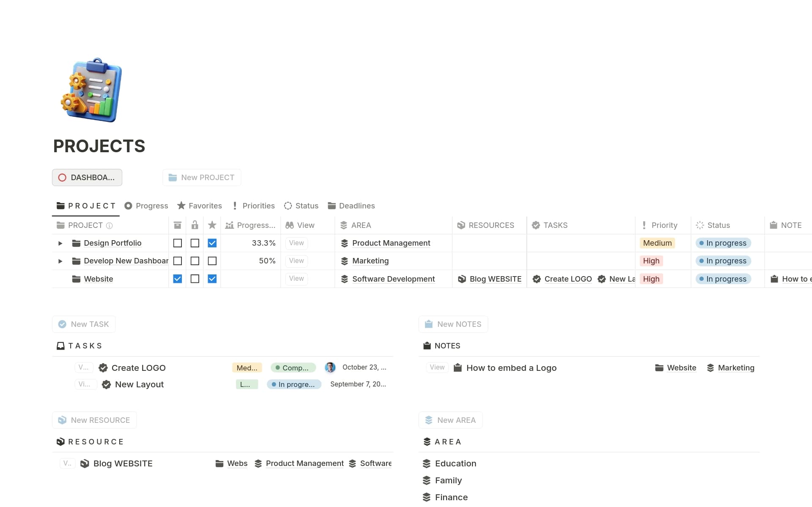The image size is (812, 507).
Task: Toggle lock checkbox for Design Portfolio
Action: click(195, 243)
